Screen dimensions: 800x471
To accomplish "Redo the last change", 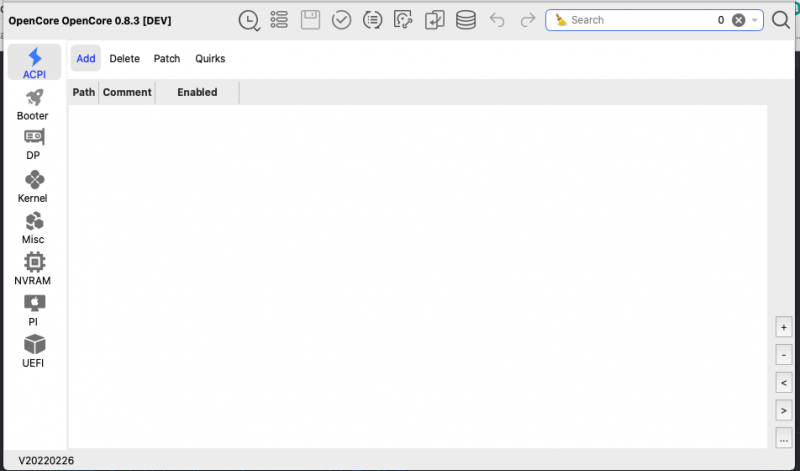I will tap(528, 20).
